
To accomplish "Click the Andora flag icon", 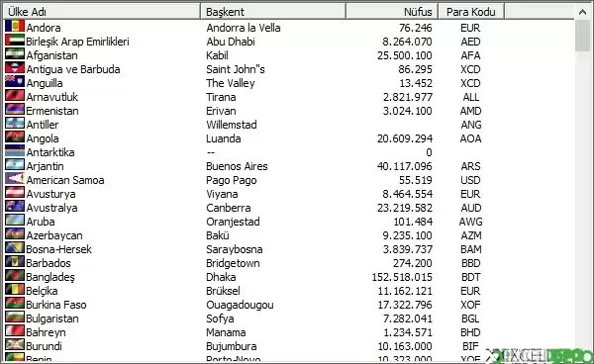I will (x=15, y=27).
